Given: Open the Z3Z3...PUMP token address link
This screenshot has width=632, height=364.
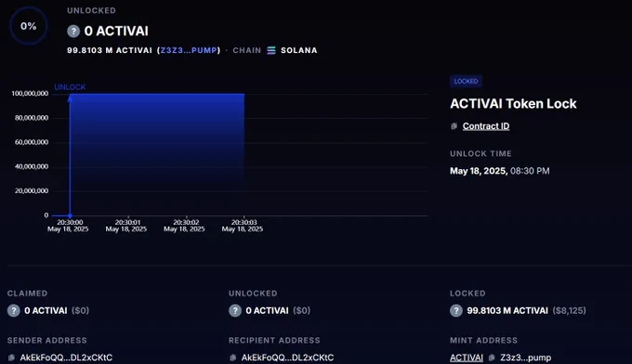Looking at the screenshot, I should 189,50.
